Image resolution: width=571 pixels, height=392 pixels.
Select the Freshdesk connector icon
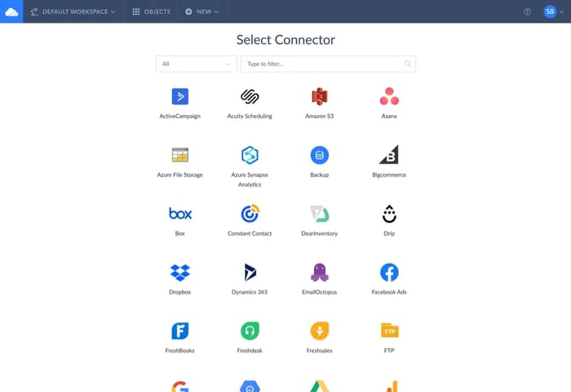pyautogui.click(x=250, y=331)
